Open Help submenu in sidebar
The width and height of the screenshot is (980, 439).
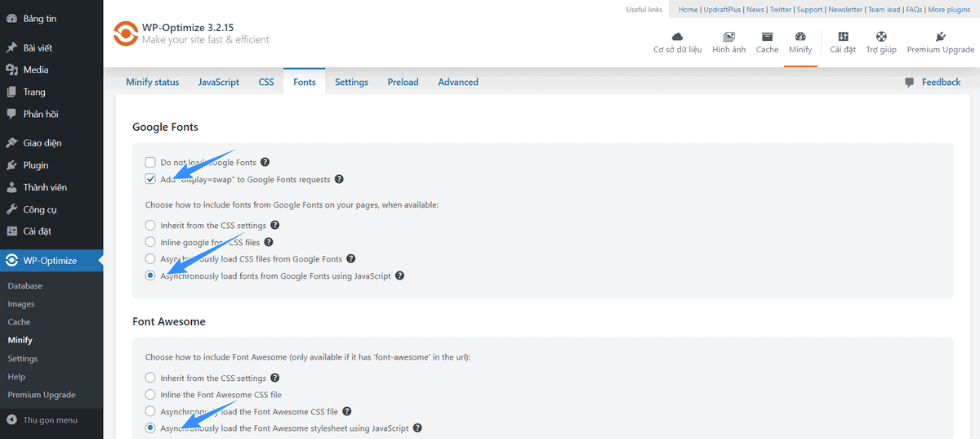pos(16,377)
